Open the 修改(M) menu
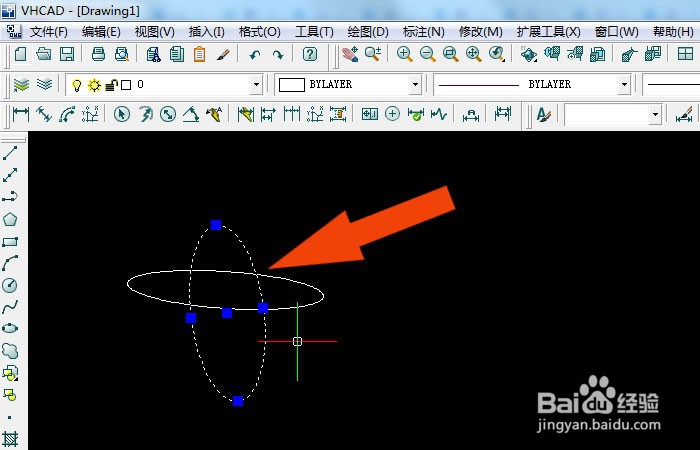The width and height of the screenshot is (700, 450). [x=480, y=32]
